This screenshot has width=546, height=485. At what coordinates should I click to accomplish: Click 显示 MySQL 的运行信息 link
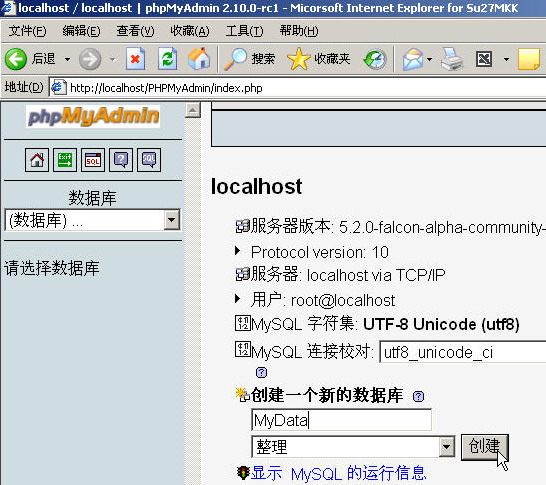[338, 473]
